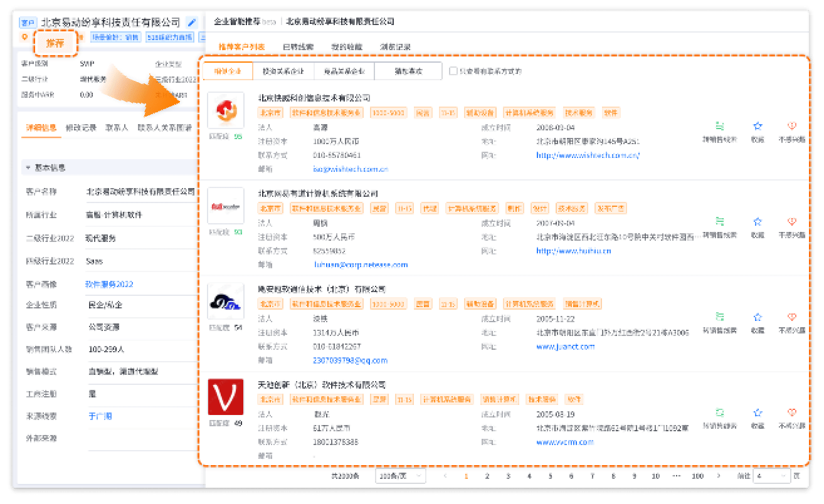Viewport: 824px width, 504px height.
Task: Open the www.vvcrm.com website link
Action: [564, 442]
